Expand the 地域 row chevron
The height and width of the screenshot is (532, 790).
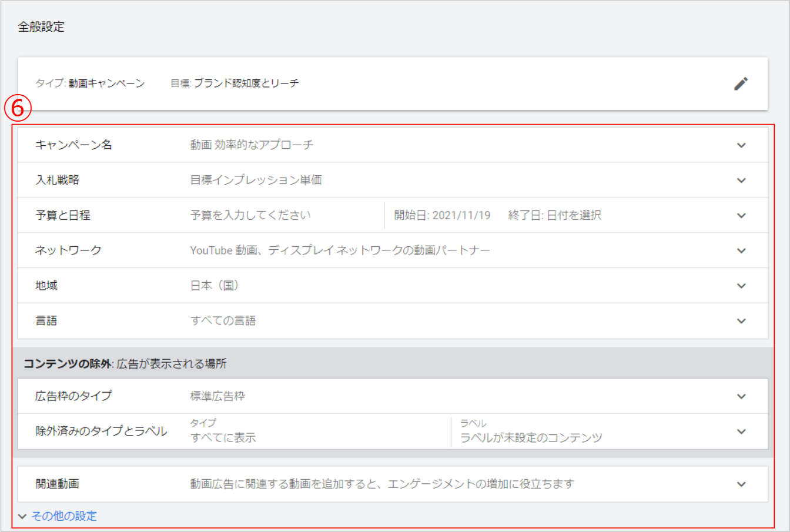[x=741, y=286]
